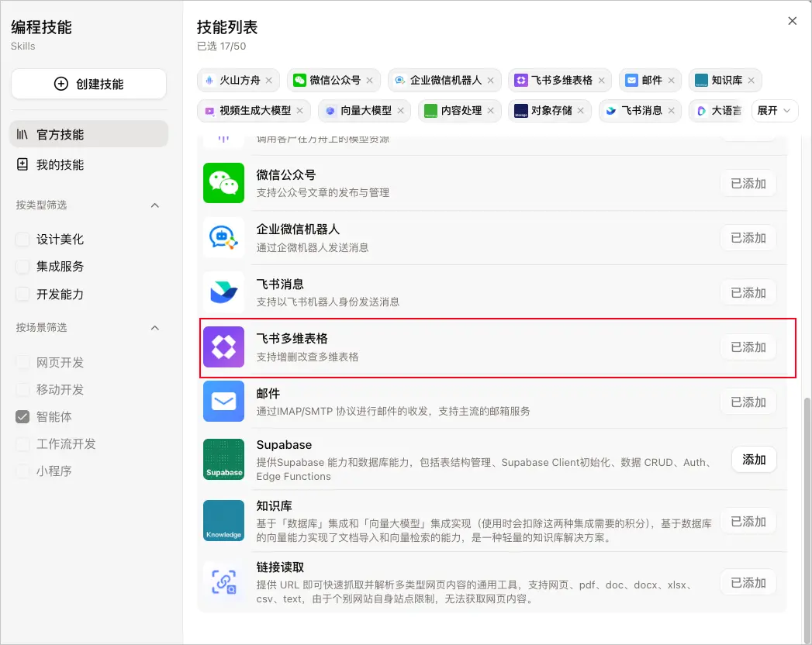Click 已添加 for 飞书消息
Viewport: 812px width, 645px height.
click(748, 292)
